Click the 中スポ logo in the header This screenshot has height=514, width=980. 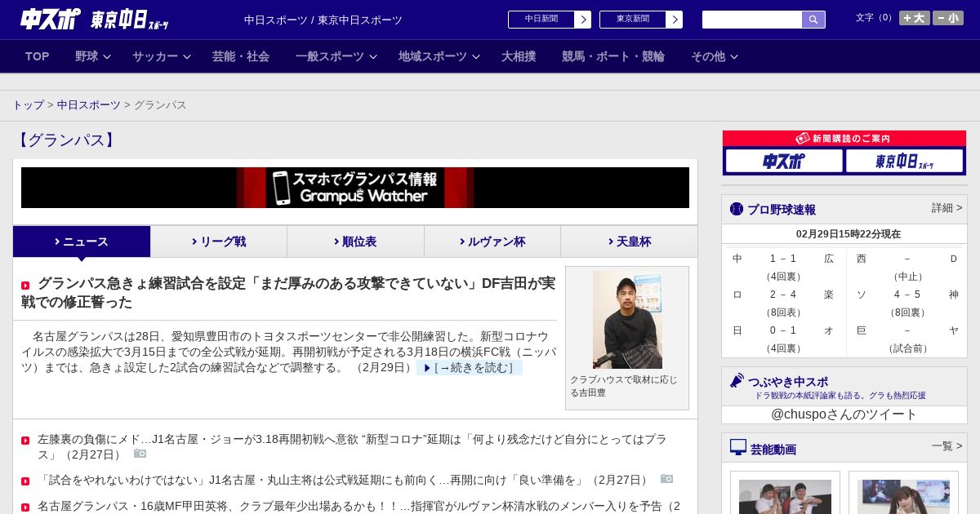click(50, 19)
